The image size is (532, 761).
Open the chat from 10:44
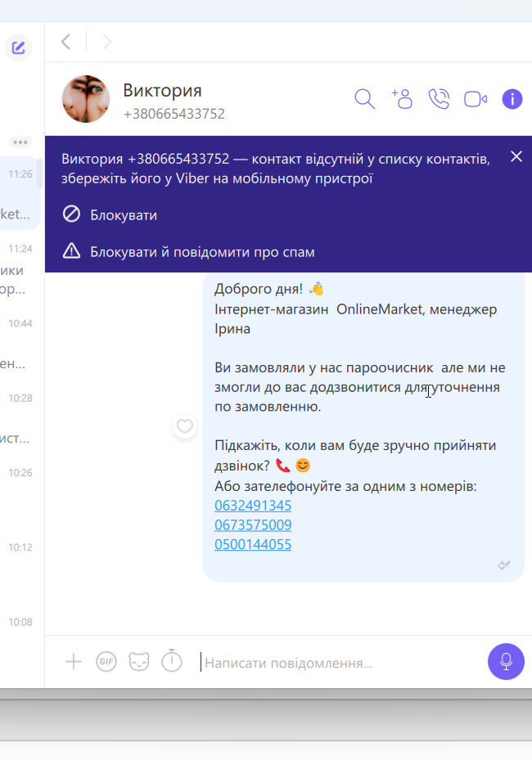tap(20, 343)
